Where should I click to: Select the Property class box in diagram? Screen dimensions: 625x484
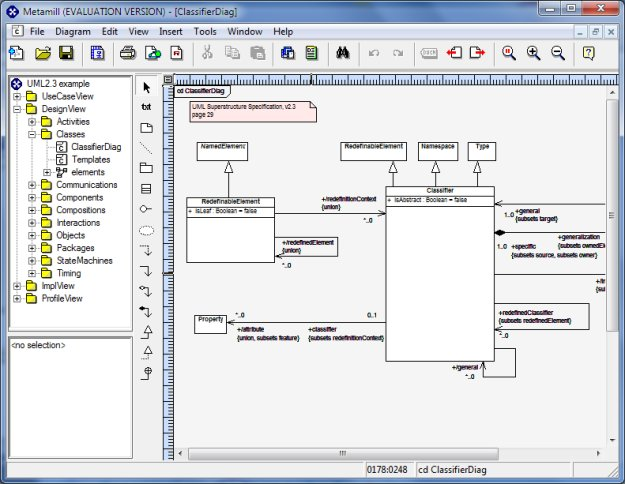tap(210, 324)
